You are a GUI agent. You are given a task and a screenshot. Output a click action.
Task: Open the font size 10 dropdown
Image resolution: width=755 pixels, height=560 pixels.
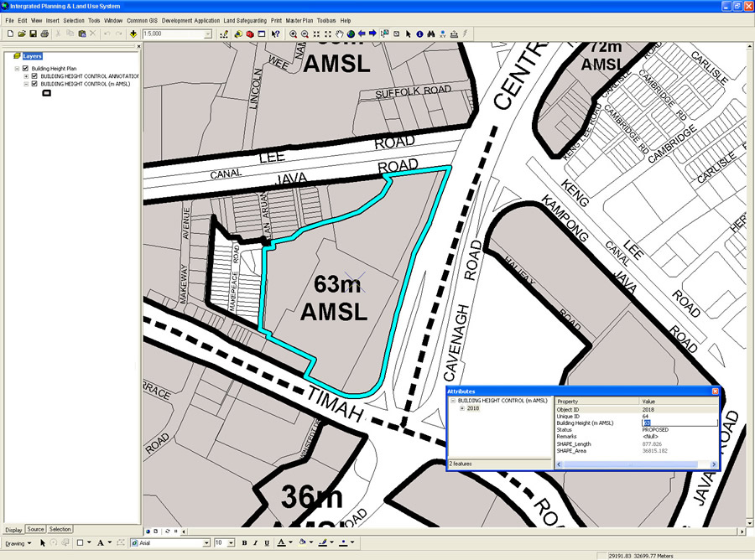(232, 542)
